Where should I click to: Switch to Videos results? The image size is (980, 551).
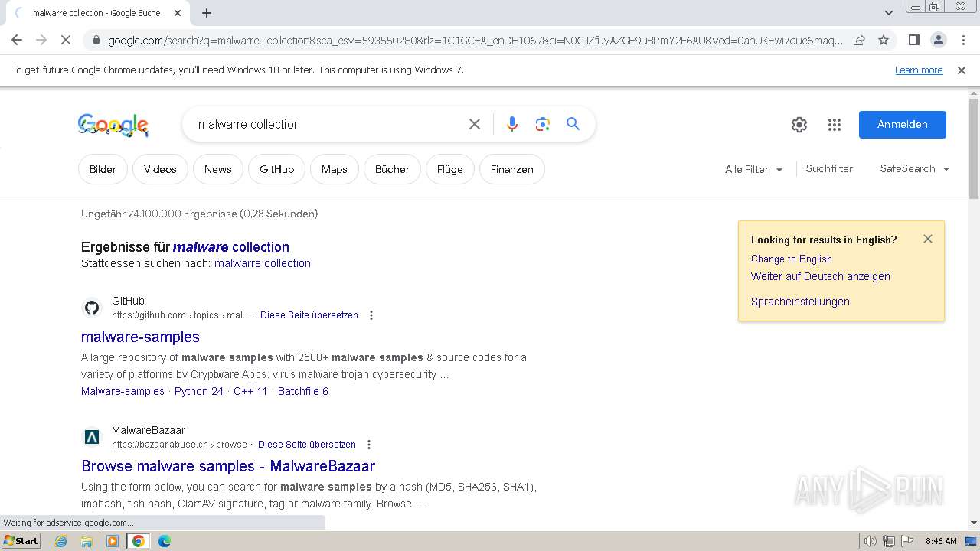pyautogui.click(x=160, y=169)
